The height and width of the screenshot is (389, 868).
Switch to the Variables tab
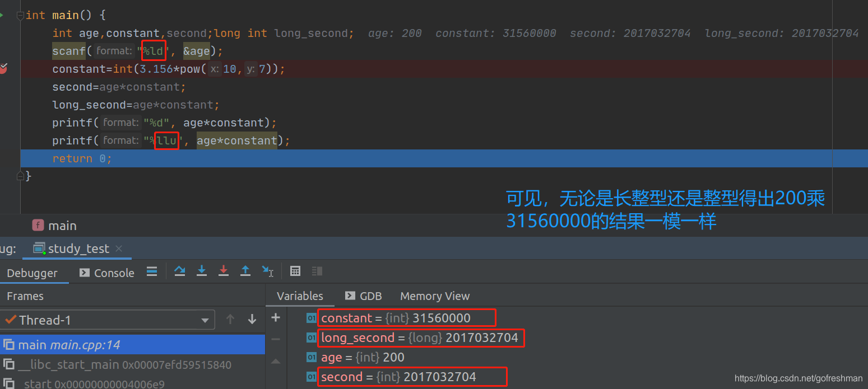pos(300,296)
